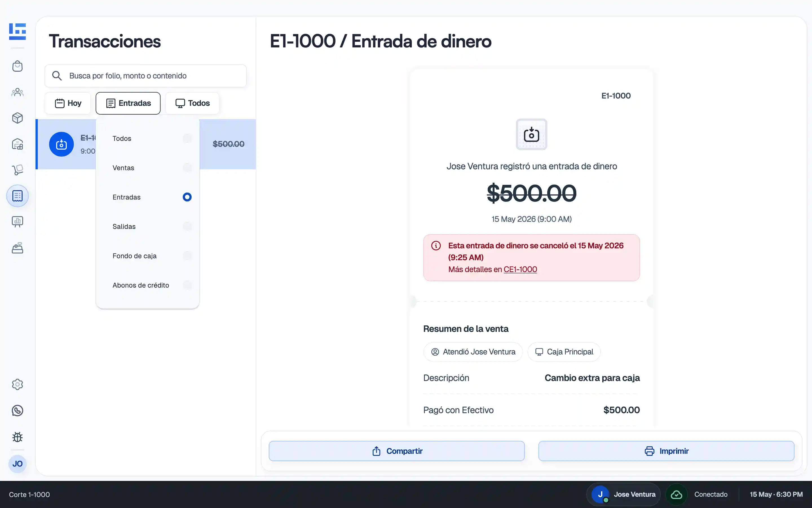Click the 15 May · 6:30 PM clock

click(776, 494)
